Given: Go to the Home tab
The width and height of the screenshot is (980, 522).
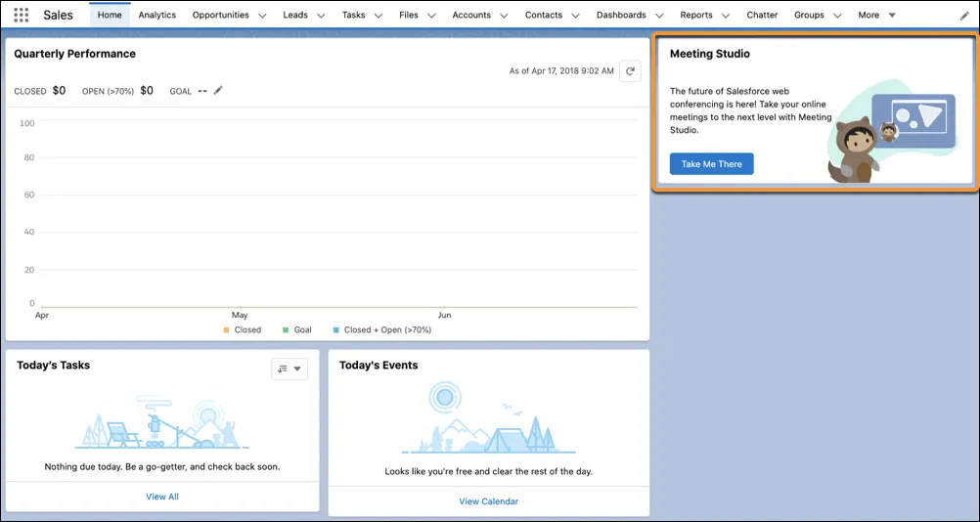Looking at the screenshot, I should (110, 15).
